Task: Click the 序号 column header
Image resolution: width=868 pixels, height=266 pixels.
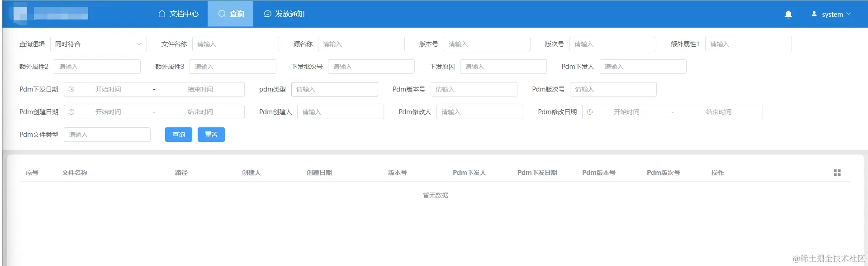Action: tap(32, 173)
